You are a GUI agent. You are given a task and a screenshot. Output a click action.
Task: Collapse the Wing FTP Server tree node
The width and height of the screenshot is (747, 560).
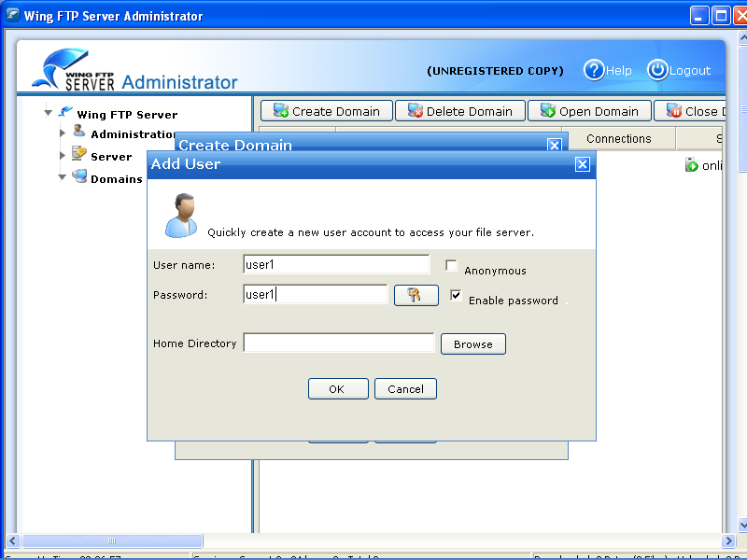pos(48,111)
